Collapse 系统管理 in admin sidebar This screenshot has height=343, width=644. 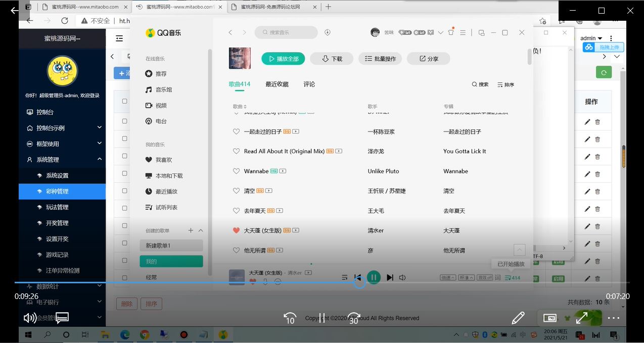pyautogui.click(x=62, y=159)
